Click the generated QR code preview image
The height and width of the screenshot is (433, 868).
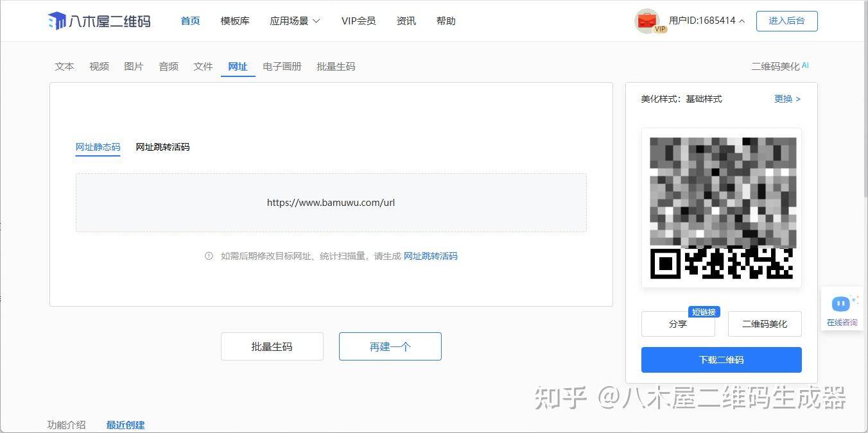722,208
